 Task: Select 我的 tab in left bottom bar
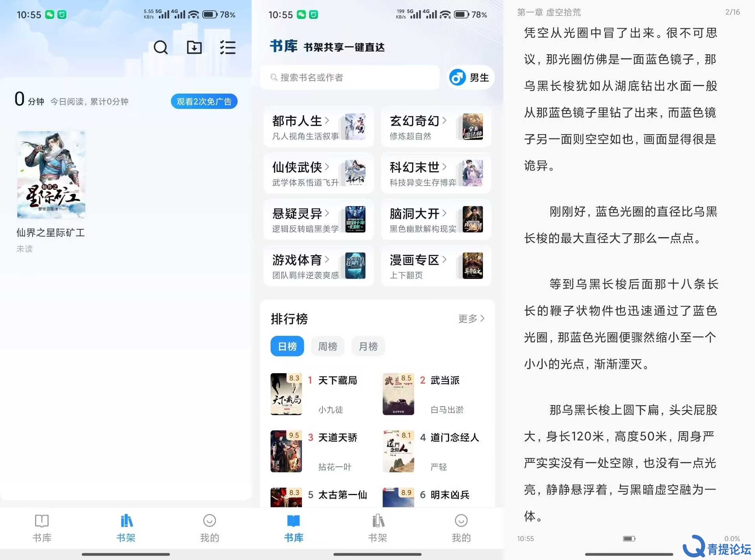tap(210, 528)
